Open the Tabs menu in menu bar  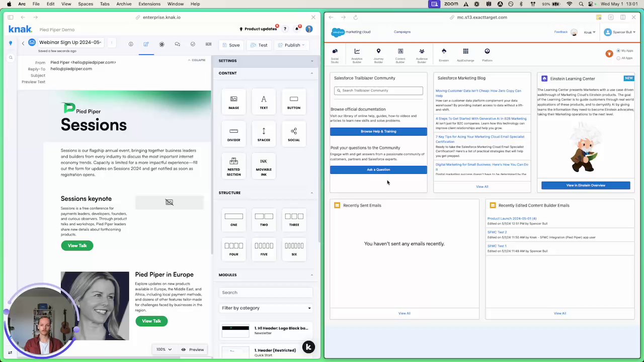(105, 4)
